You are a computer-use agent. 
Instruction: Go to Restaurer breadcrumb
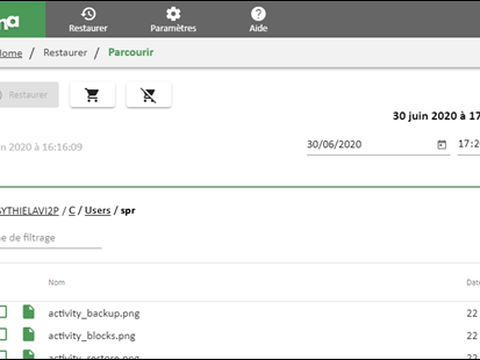65,52
